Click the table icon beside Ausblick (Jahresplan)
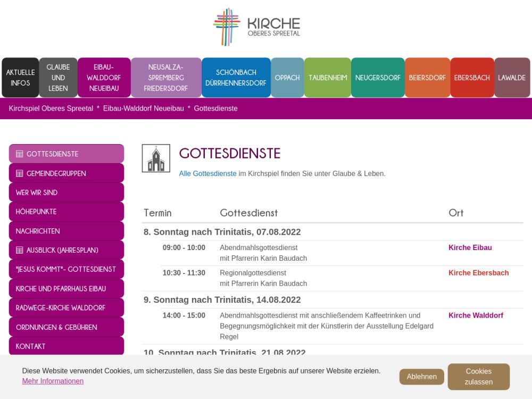The width and height of the screenshot is (532, 399). point(20,250)
